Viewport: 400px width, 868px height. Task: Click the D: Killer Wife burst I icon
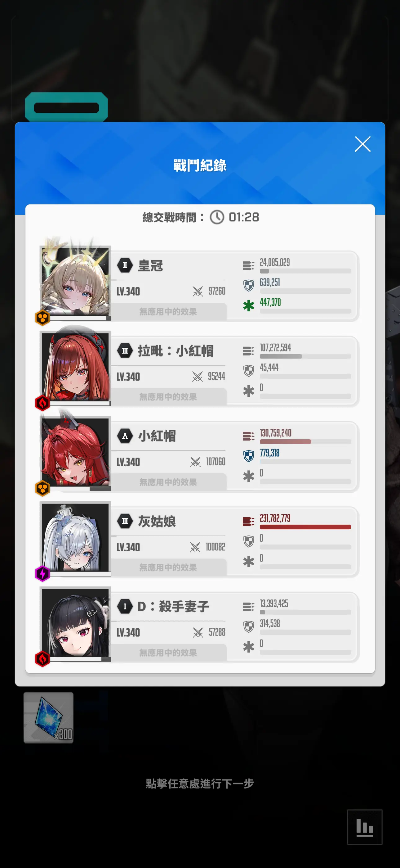(125, 607)
